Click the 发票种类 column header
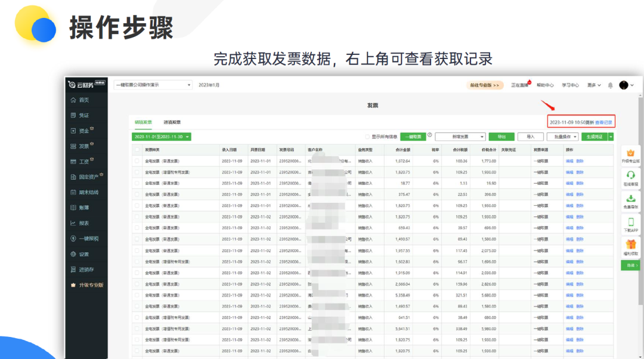 (x=153, y=150)
